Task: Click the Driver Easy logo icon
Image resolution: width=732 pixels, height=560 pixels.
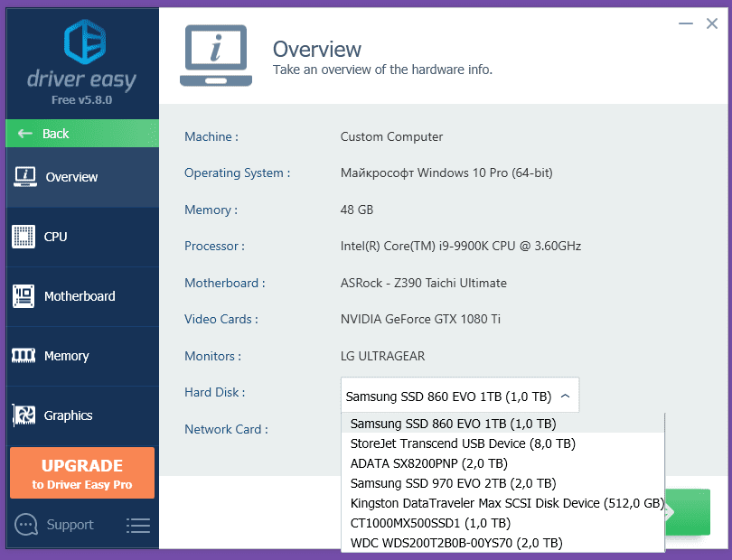Action: (85, 42)
